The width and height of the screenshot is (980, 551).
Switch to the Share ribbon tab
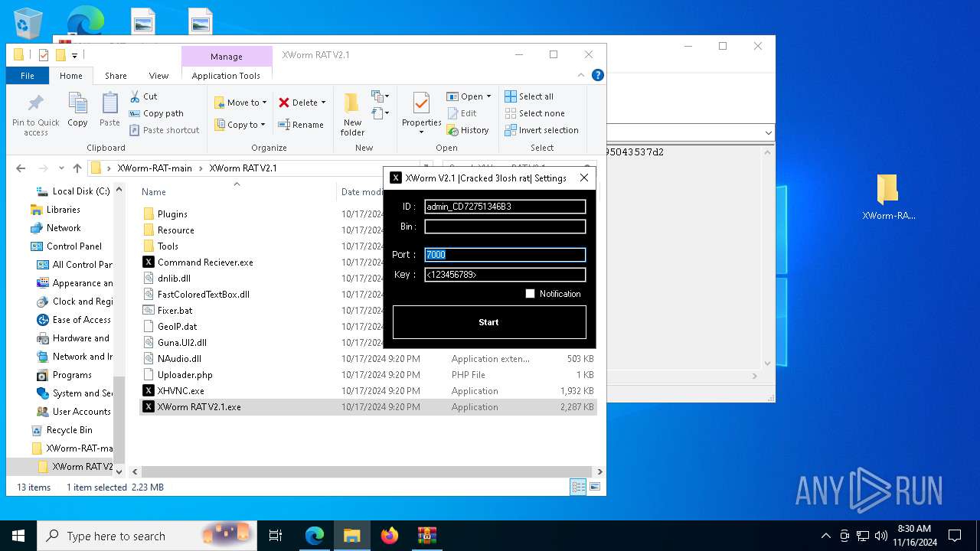point(116,76)
